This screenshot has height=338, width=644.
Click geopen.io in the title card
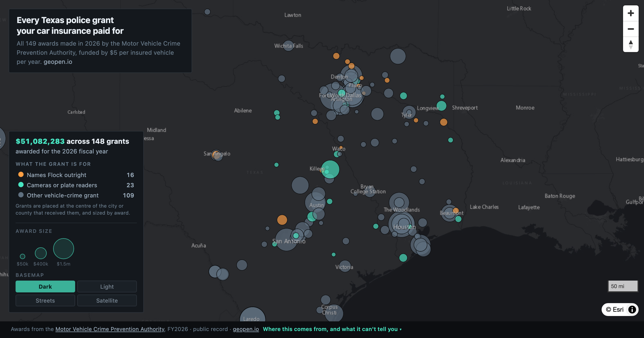coord(58,62)
